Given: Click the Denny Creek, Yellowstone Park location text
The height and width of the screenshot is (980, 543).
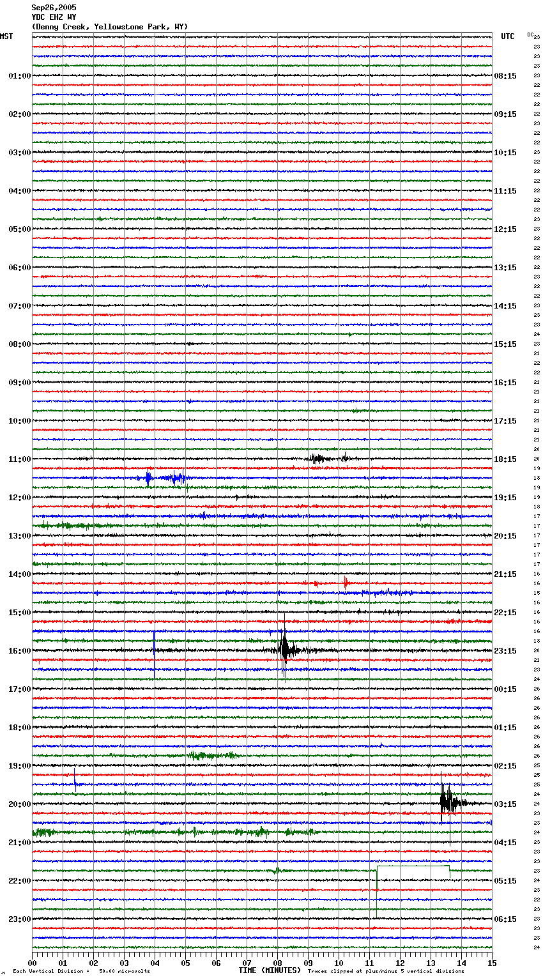Looking at the screenshot, I should pyautogui.click(x=109, y=27).
